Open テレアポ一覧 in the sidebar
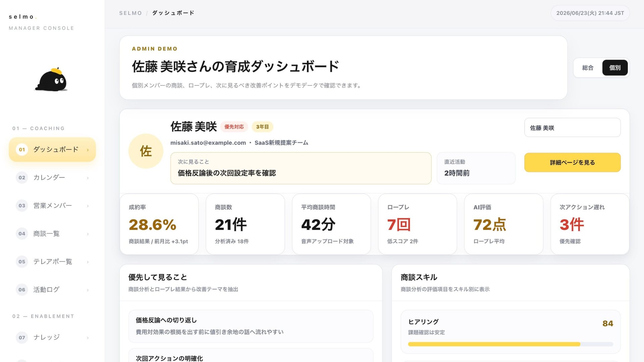This screenshot has height=362, width=644. pos(52,261)
